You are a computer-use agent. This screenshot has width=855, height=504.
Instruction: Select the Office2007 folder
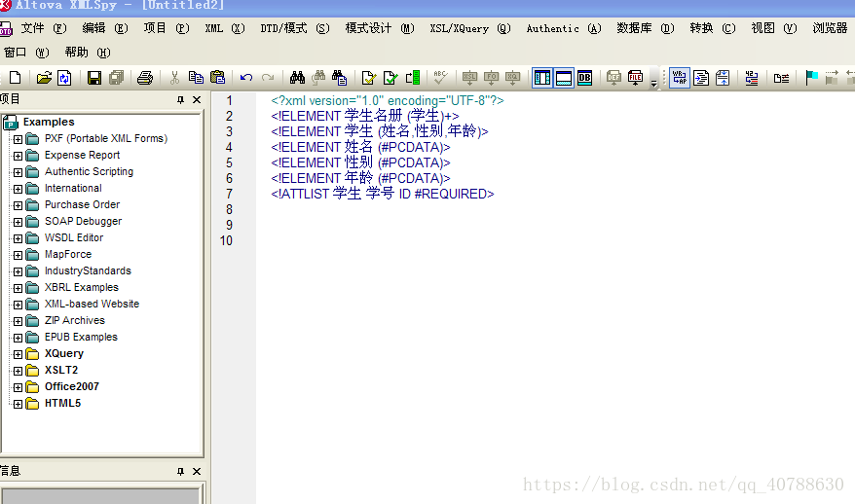point(71,387)
